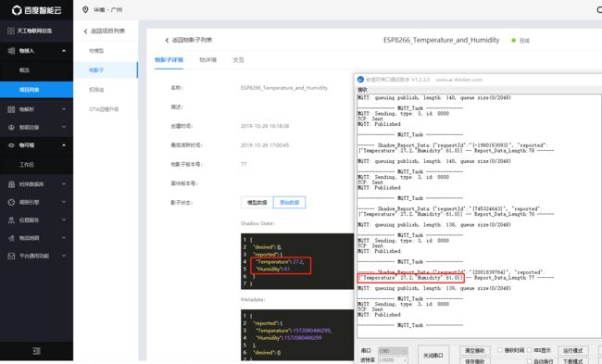602x364 pixels.
Task: Click back chevron beside 返回物影子列表
Action: [167, 40]
